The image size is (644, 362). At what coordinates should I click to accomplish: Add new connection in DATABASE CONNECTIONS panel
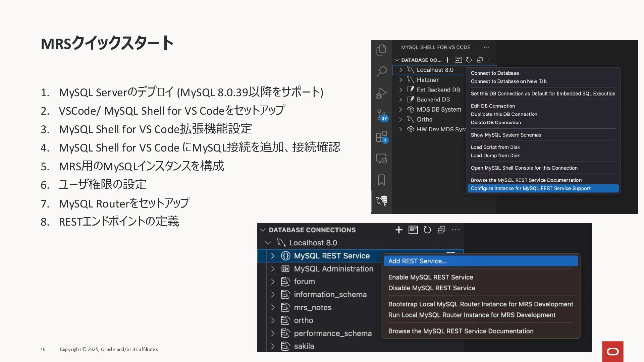coord(399,230)
